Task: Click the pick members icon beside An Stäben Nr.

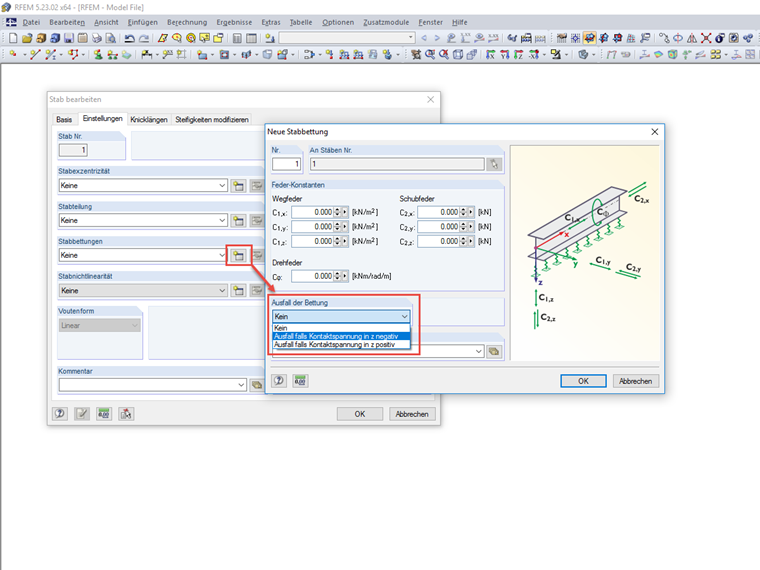Action: tap(494, 164)
